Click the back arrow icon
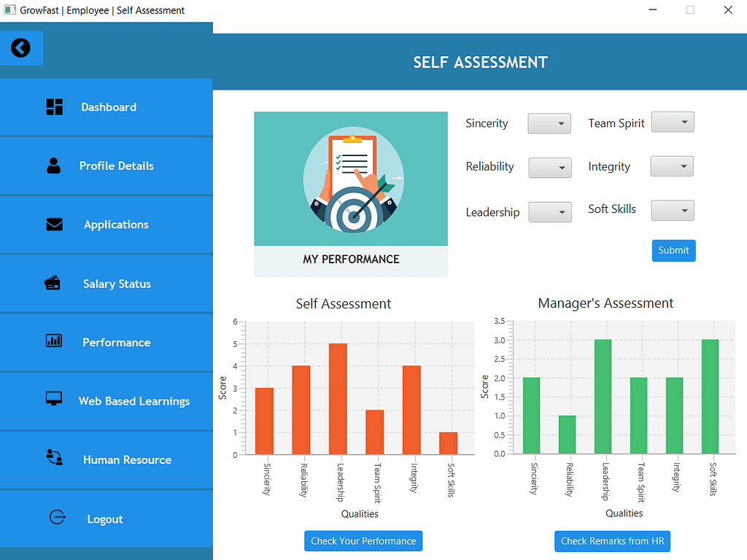This screenshot has height=560, width=747. tap(21, 48)
